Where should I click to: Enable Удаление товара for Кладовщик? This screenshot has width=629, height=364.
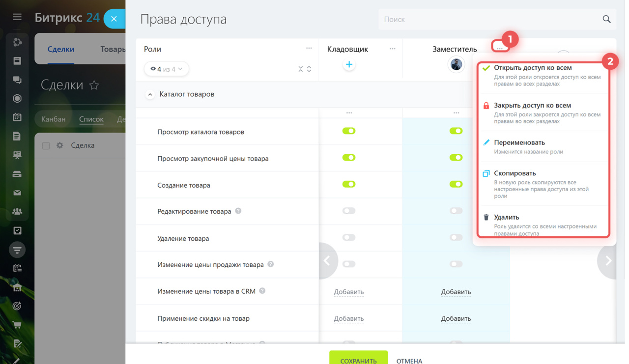pyautogui.click(x=349, y=237)
